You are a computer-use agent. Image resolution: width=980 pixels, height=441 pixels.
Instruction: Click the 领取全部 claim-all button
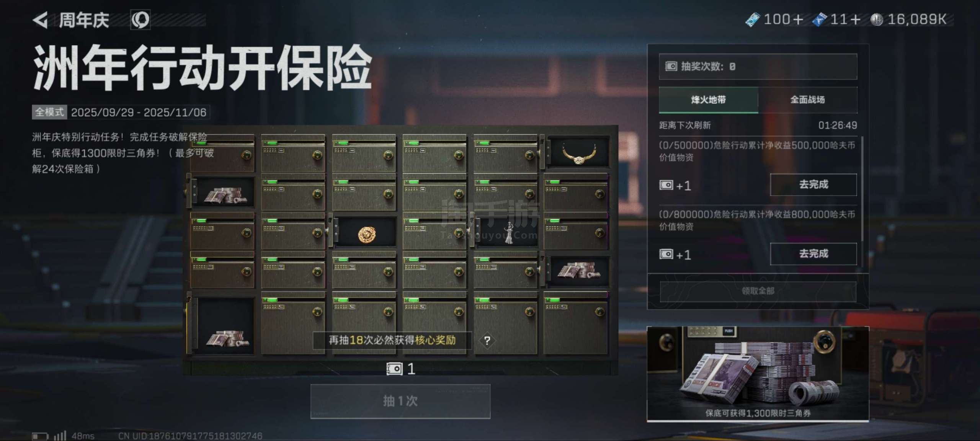pyautogui.click(x=758, y=291)
